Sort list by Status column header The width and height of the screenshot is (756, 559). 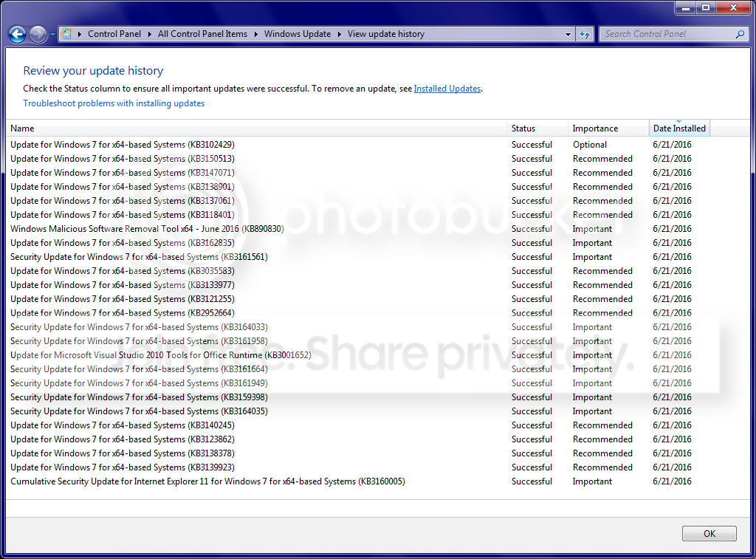pyautogui.click(x=537, y=128)
